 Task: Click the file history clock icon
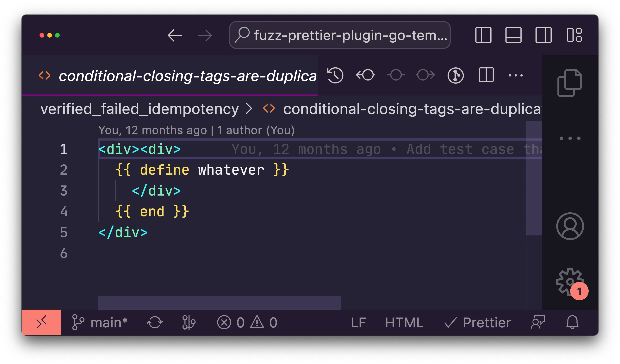coord(335,75)
